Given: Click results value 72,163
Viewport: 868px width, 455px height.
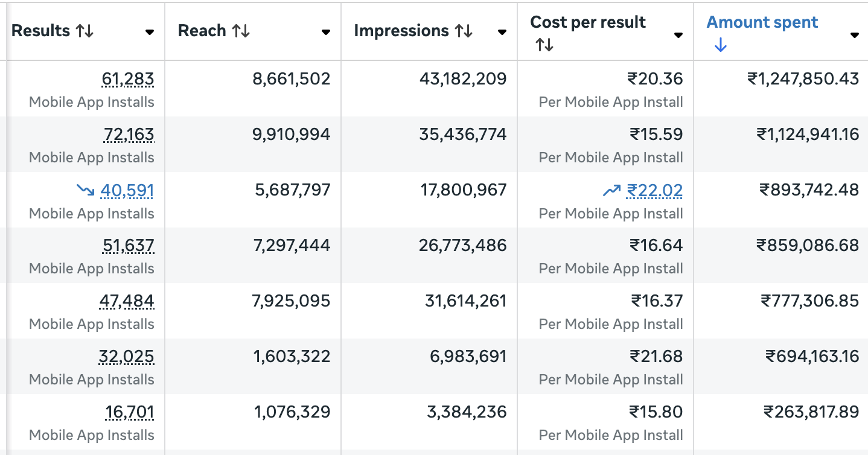Looking at the screenshot, I should 129,135.
